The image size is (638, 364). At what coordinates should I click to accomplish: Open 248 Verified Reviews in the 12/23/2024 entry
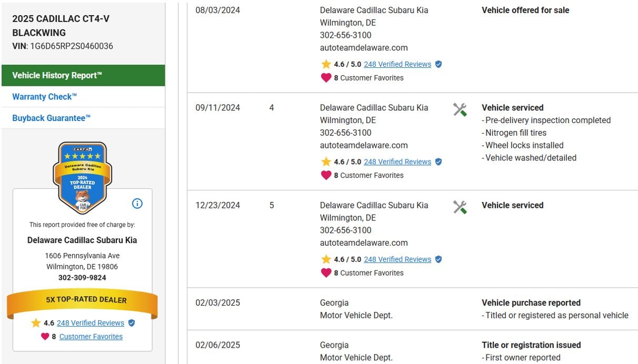397,259
